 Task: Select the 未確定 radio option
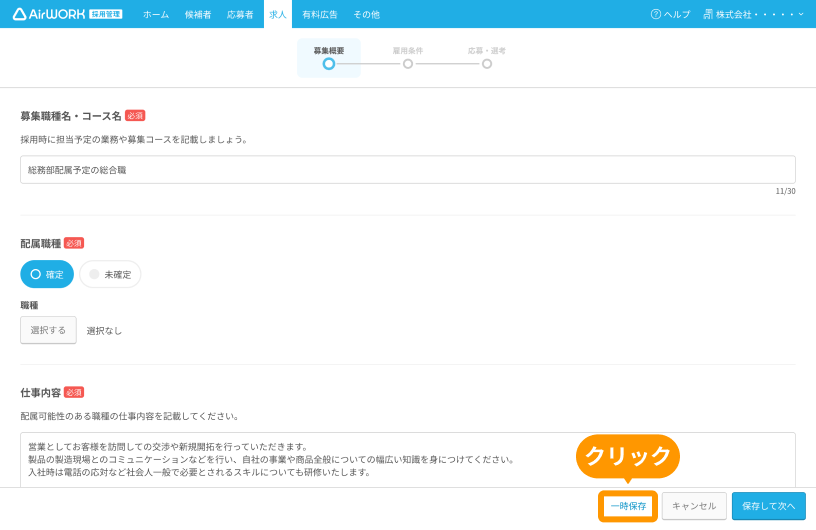(110, 274)
